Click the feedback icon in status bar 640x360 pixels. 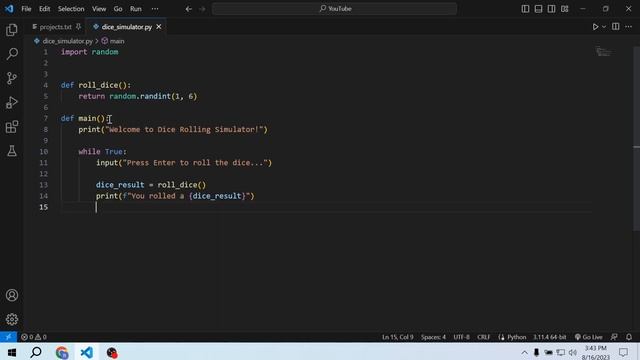point(614,337)
